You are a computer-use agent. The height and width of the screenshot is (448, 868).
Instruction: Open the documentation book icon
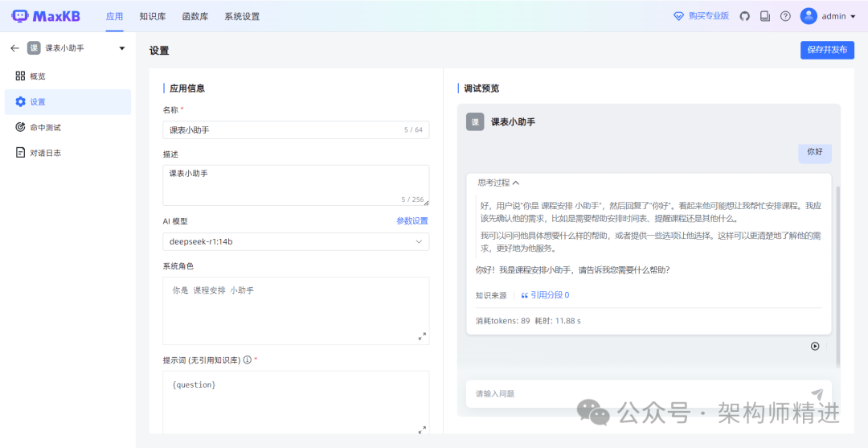click(x=765, y=16)
